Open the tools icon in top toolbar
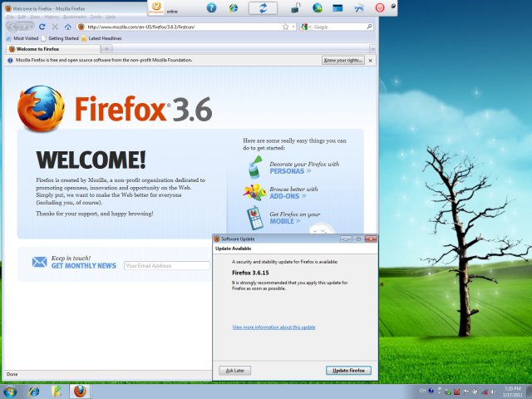Viewport: 532px width, 399px height. 358,8
